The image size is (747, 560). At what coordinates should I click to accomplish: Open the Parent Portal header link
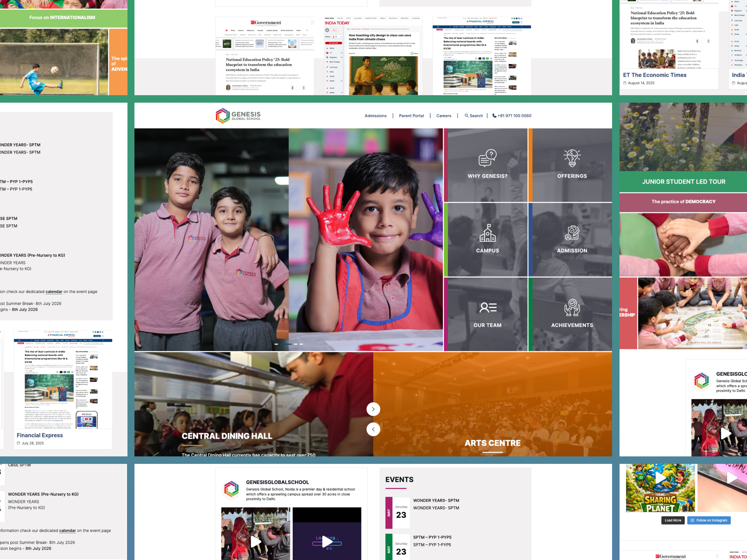411,116
